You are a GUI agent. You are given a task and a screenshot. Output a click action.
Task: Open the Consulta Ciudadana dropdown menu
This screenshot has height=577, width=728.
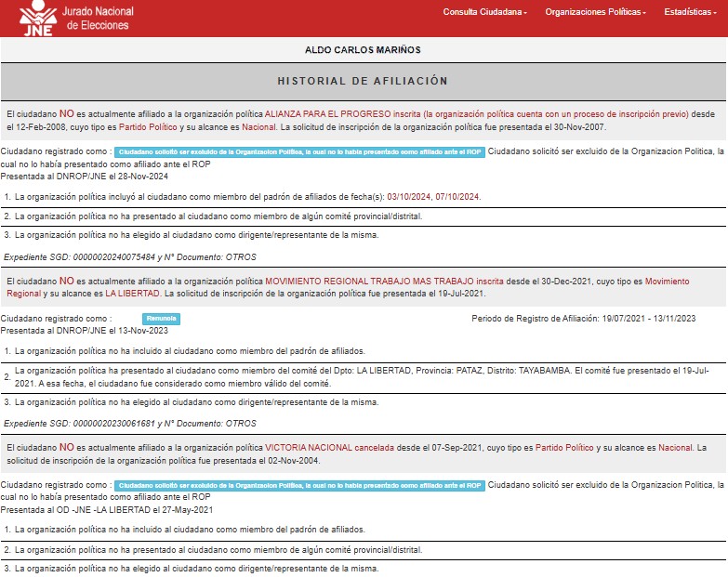(x=484, y=12)
